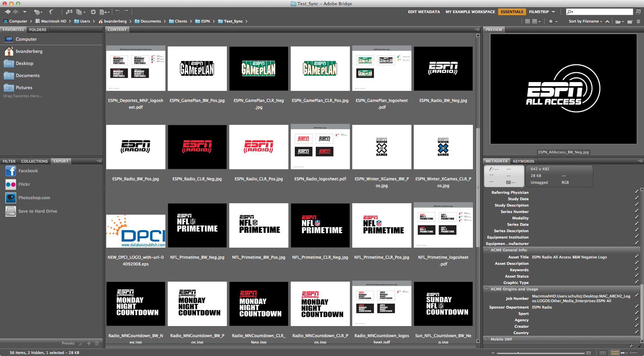Image resolution: width=644 pixels, height=356 pixels.
Task: Open the Metadata panel options menu
Action: 640,161
